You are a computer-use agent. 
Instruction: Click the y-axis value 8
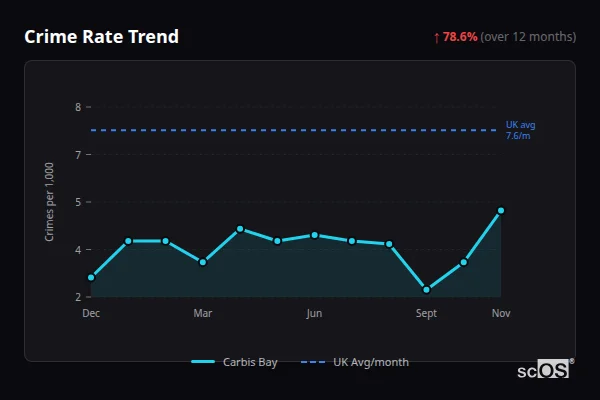78,107
